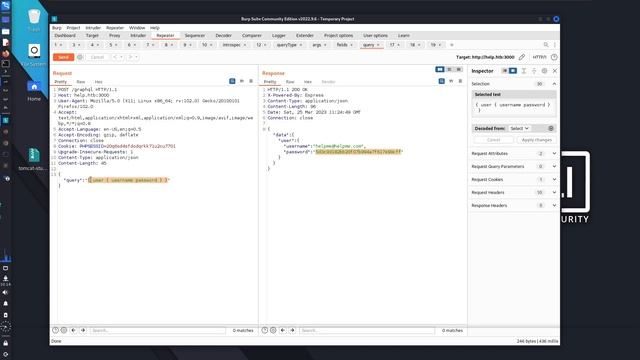Switch to the Dashboard tab
This screenshot has height=360, width=640.
click(x=65, y=36)
